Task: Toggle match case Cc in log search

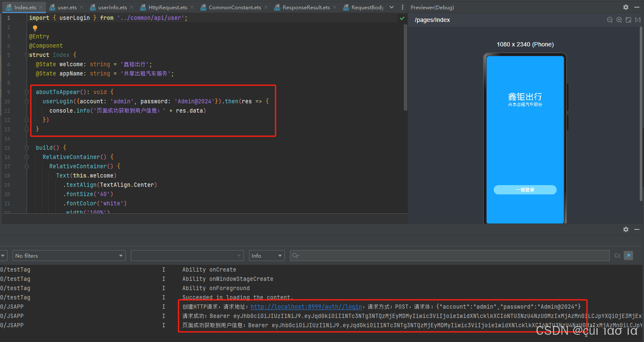Action: tap(617, 256)
